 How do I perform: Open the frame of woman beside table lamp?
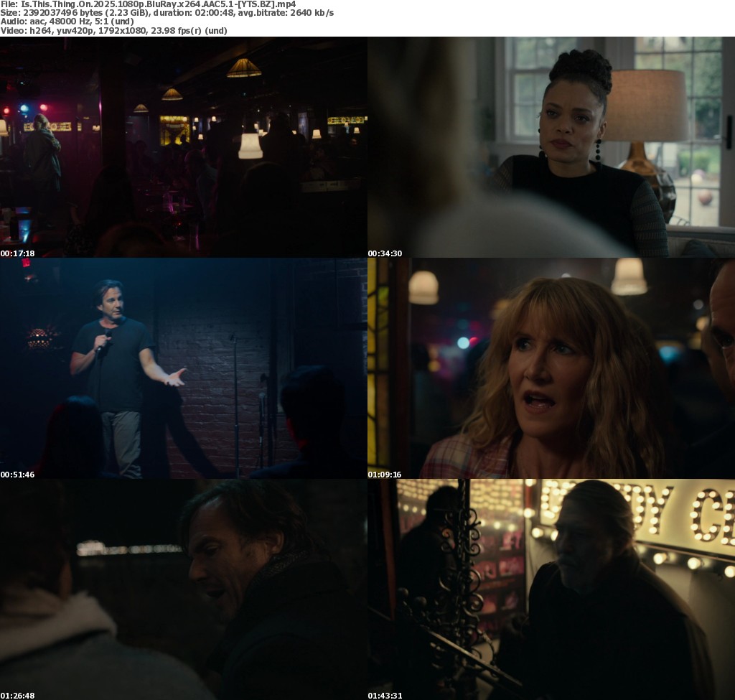[x=551, y=147]
